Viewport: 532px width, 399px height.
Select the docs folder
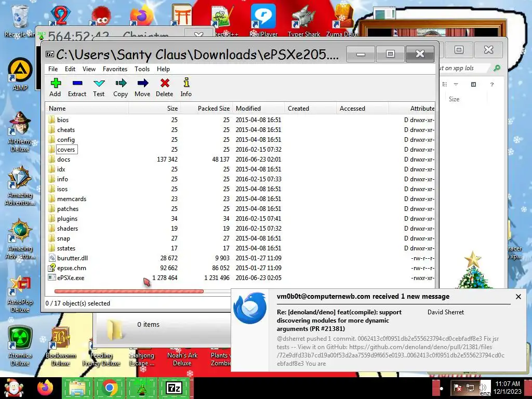63,159
